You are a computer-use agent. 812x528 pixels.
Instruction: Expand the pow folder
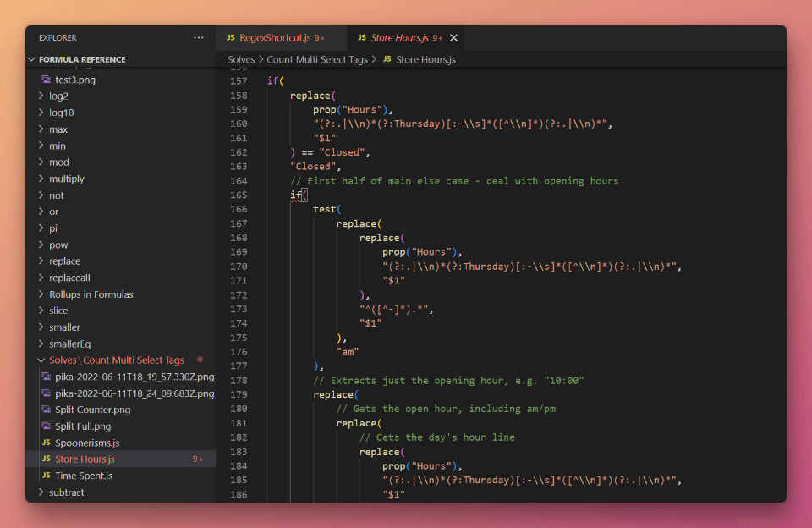click(x=58, y=245)
